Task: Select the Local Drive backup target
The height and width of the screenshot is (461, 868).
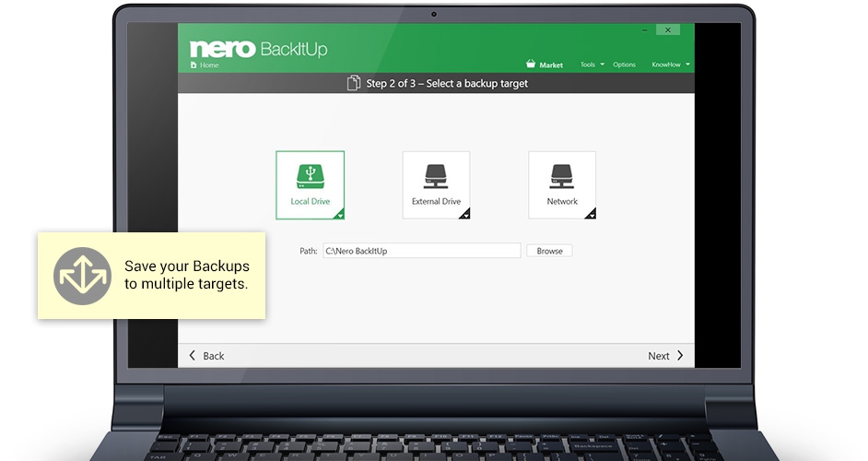Action: 310,185
